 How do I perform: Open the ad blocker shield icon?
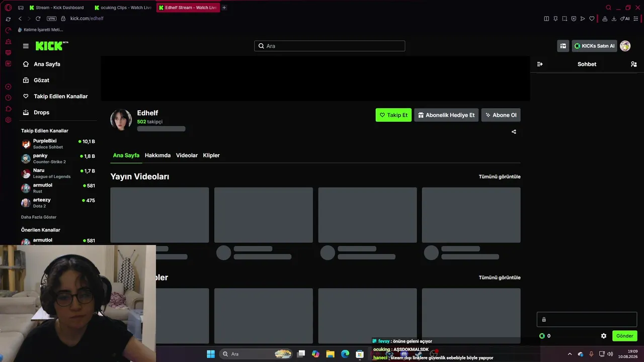[574, 19]
